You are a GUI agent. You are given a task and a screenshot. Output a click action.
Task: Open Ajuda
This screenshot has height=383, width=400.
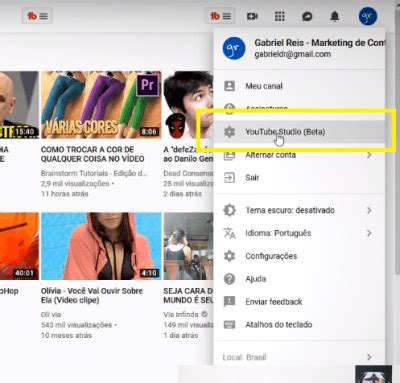point(299,279)
